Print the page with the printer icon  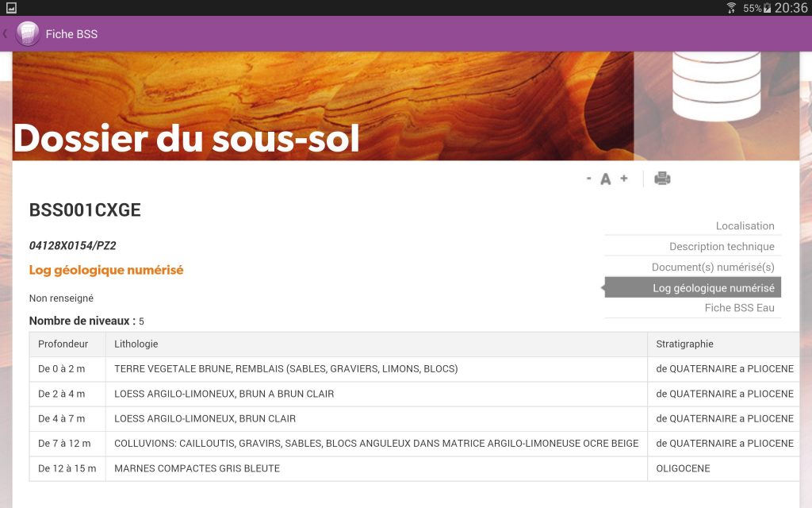click(x=662, y=179)
